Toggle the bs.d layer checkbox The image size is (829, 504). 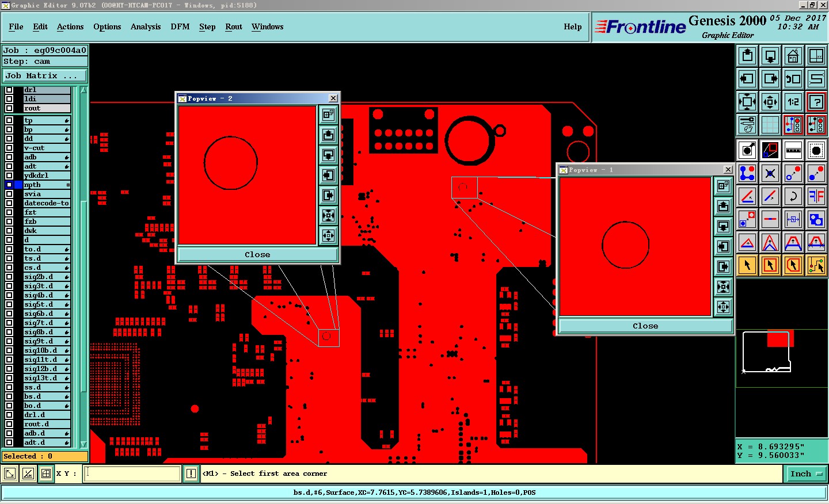(x=9, y=396)
